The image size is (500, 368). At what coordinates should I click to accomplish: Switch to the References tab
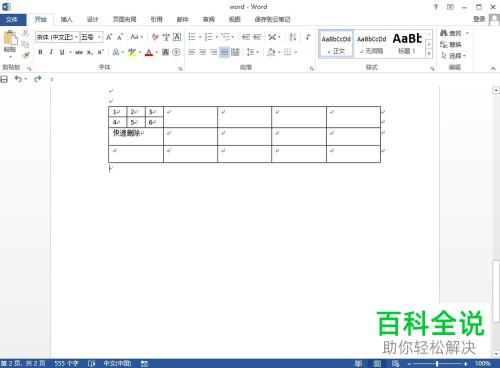[156, 19]
